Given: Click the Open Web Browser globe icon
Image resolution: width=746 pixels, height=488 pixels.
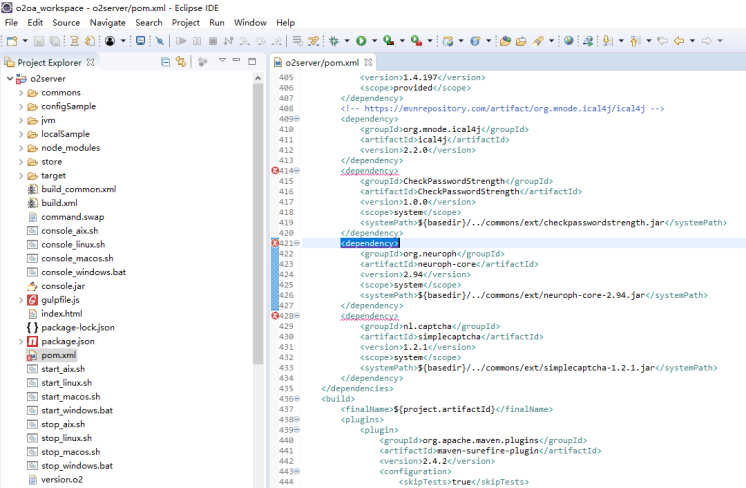Looking at the screenshot, I should pos(568,41).
